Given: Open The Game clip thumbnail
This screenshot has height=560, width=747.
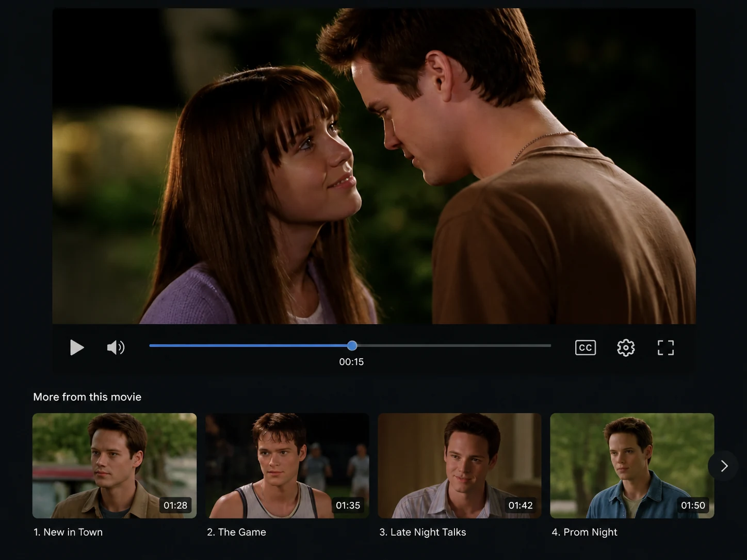Looking at the screenshot, I should point(287,466).
